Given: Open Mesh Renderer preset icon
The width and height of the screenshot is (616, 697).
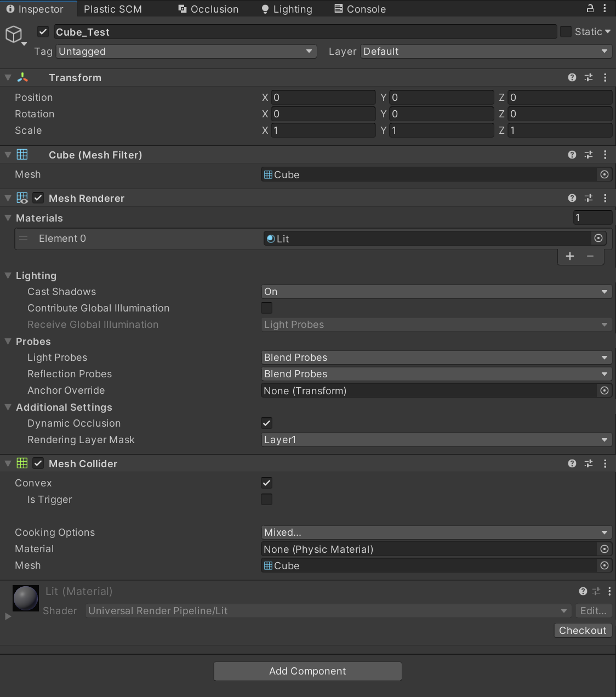Looking at the screenshot, I should pyautogui.click(x=589, y=198).
